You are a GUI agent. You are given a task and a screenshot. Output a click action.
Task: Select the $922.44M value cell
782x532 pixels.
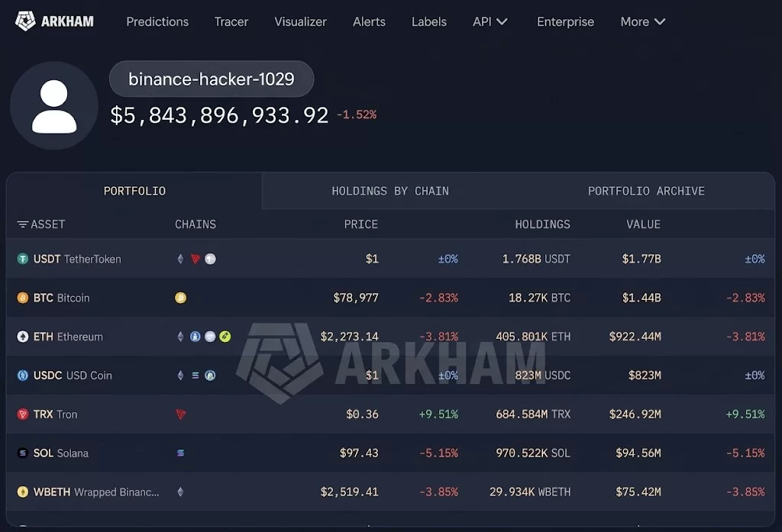click(635, 337)
